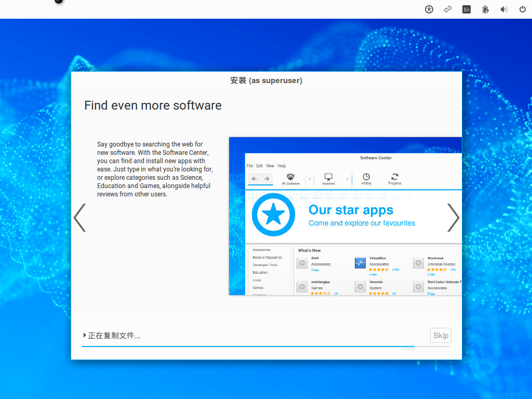Open the En keyboard layout indicator
Viewport: 532px width, 399px height.
[467, 9]
